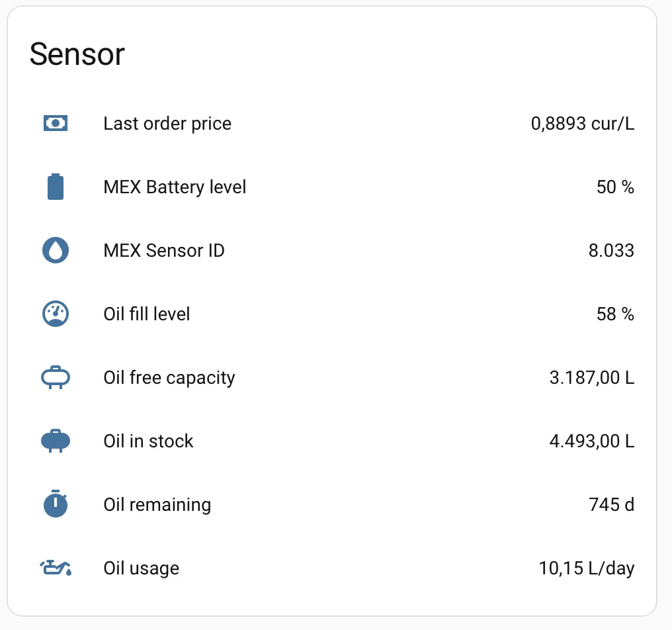672x630 pixels.
Task: Click the gauge icon for Oil fill level
Action: pos(56,314)
